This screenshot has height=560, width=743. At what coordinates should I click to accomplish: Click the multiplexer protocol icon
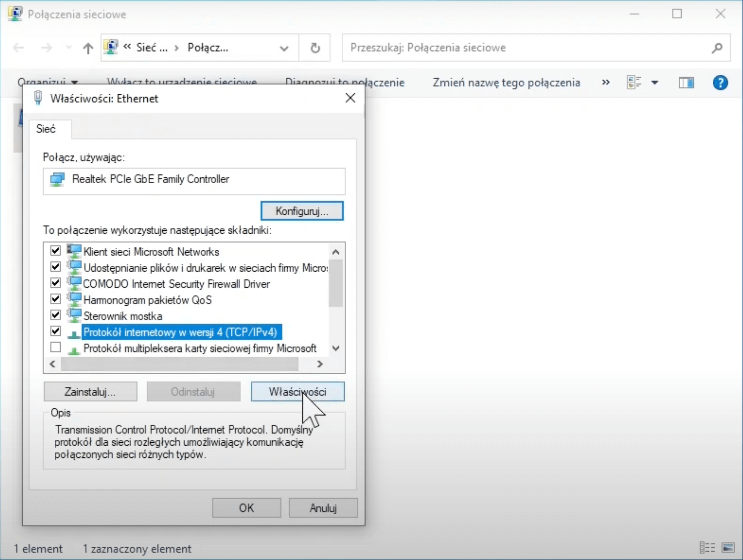[x=74, y=350]
